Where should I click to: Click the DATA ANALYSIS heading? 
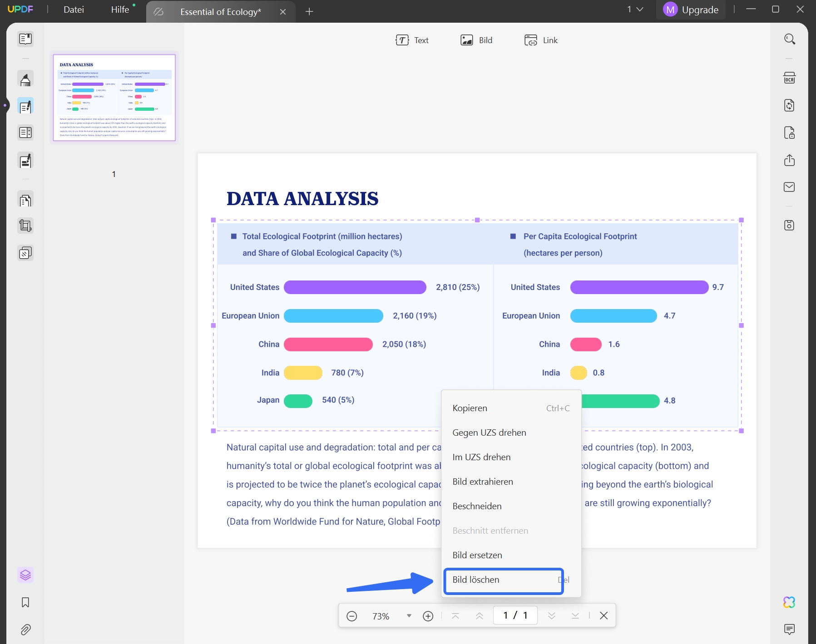coord(302,199)
